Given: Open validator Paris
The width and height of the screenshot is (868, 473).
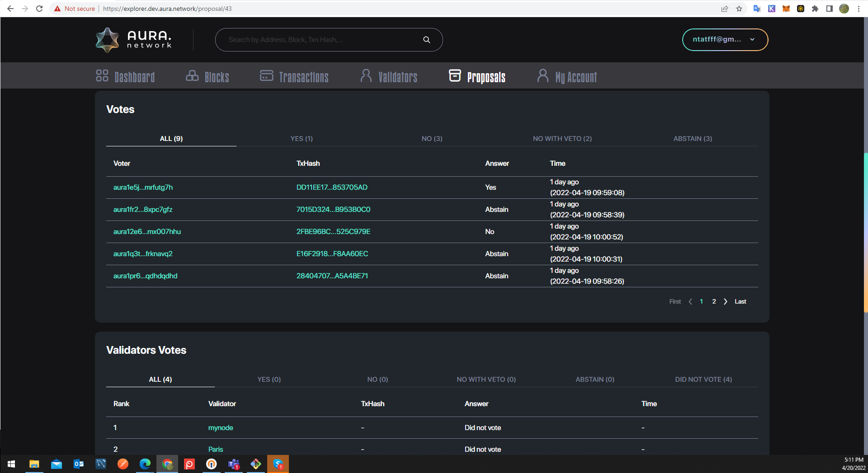Looking at the screenshot, I should tap(216, 450).
